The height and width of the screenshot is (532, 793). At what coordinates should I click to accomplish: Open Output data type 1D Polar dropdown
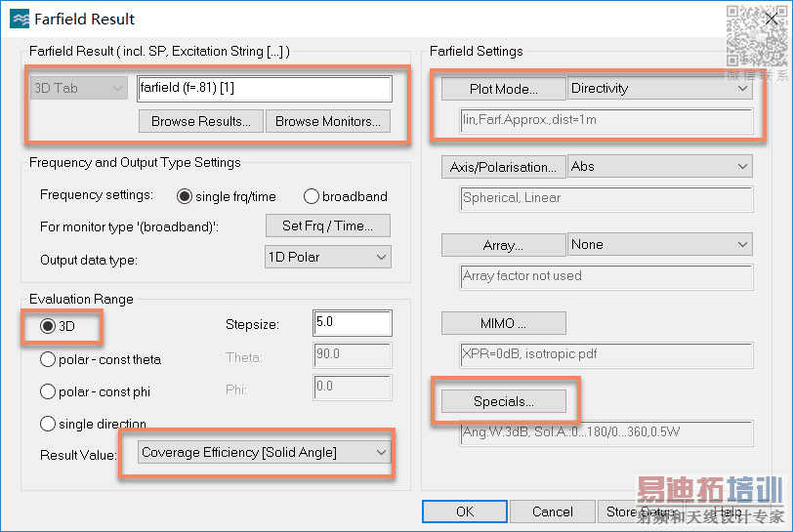pyautogui.click(x=328, y=257)
